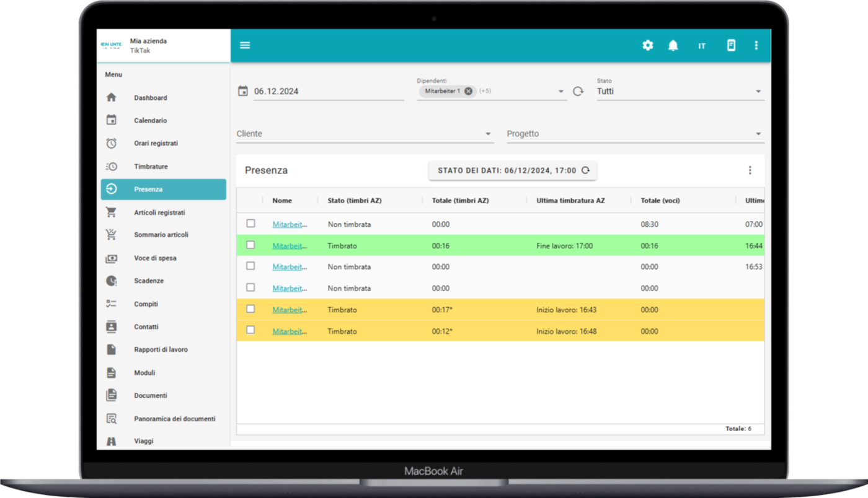Viewport: 868px width, 498px height.
Task: Click the calendar icon beside the date
Action: [x=243, y=91]
